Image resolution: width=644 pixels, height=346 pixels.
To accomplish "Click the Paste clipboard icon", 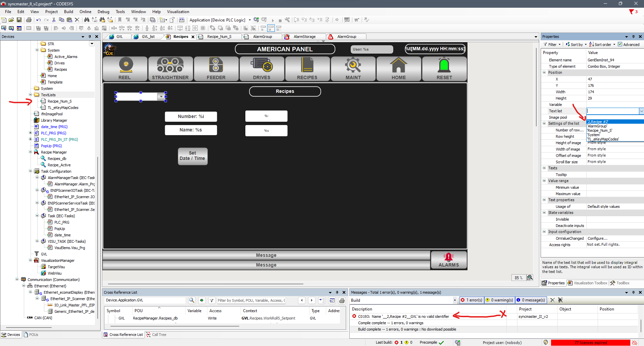I will point(69,20).
